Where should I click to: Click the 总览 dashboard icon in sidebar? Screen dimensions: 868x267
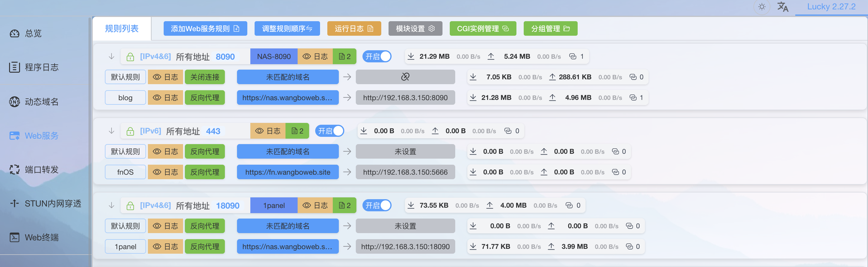15,33
